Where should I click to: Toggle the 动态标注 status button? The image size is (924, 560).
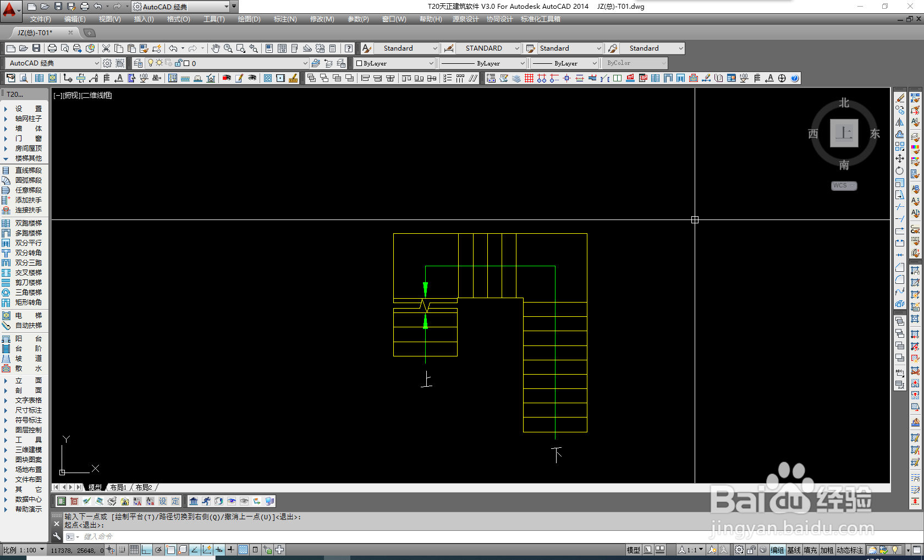tap(850, 550)
